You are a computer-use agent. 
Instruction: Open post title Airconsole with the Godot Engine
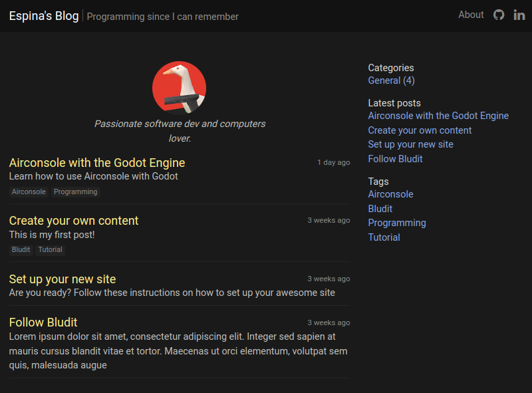pos(97,163)
